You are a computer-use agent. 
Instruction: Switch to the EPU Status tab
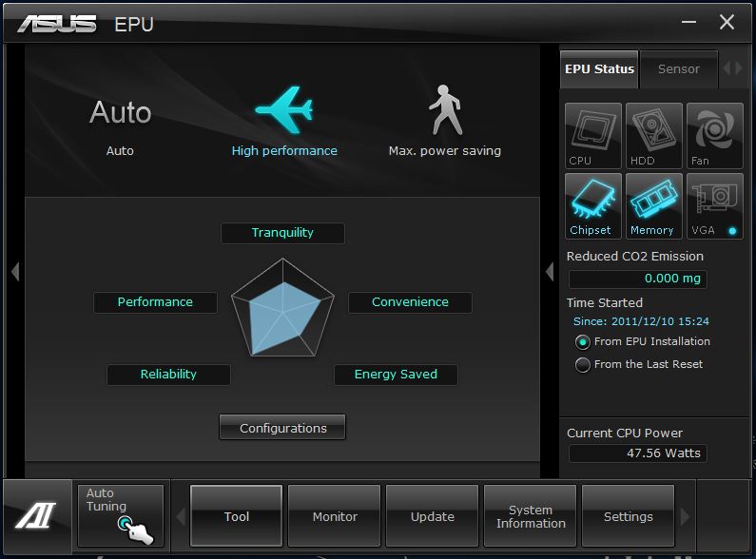tap(599, 69)
